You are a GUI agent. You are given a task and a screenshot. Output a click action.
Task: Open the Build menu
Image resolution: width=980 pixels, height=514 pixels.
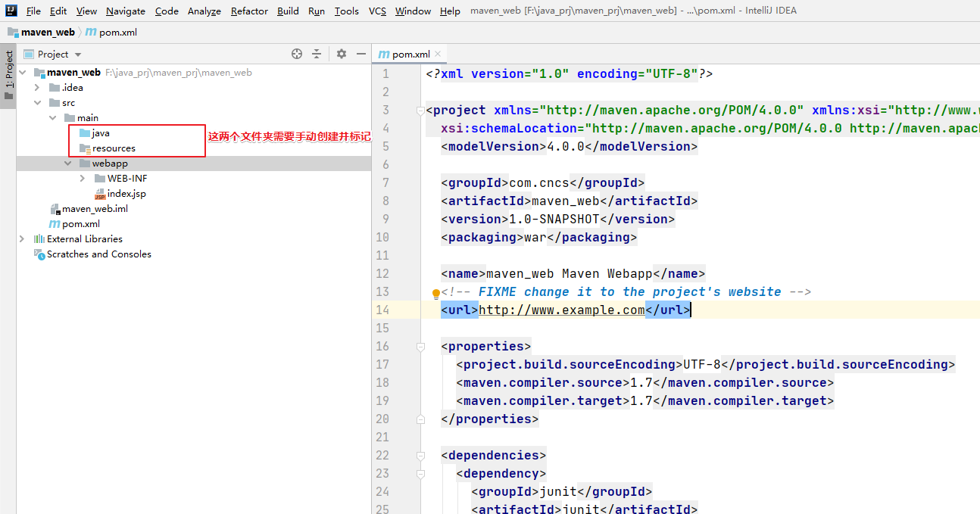point(288,11)
